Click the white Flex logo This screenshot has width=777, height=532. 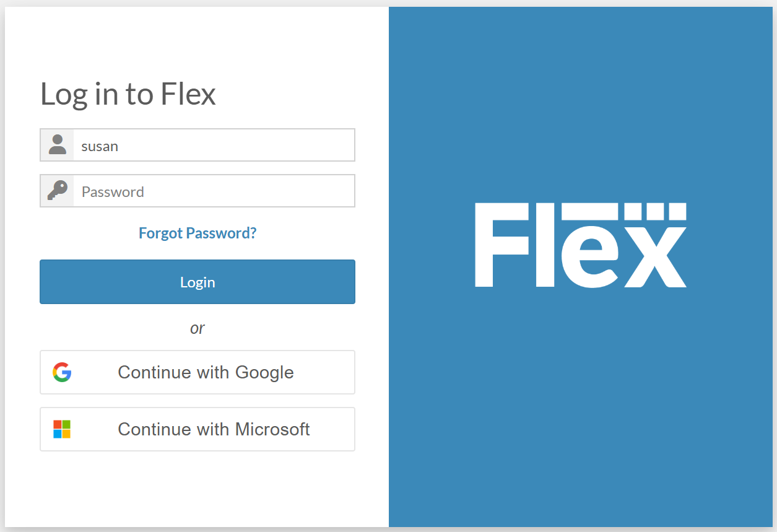pos(581,245)
